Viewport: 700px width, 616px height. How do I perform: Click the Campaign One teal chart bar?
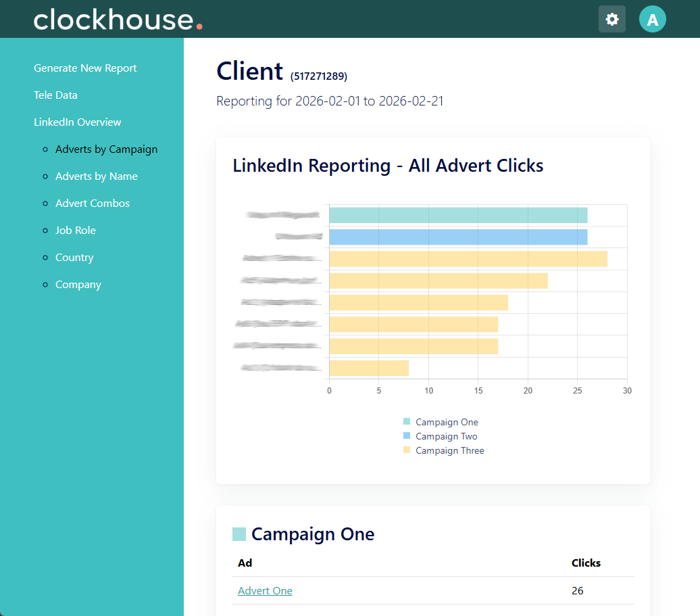[x=458, y=215]
